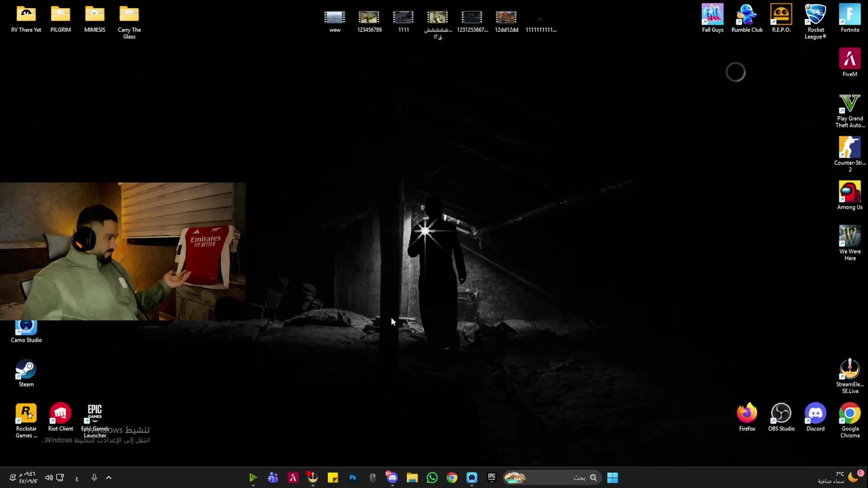
Task: Open the PILGRIM folder
Action: click(x=60, y=19)
